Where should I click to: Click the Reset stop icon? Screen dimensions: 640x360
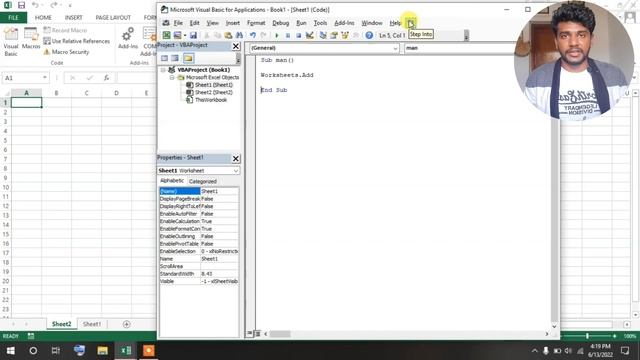coord(298,36)
